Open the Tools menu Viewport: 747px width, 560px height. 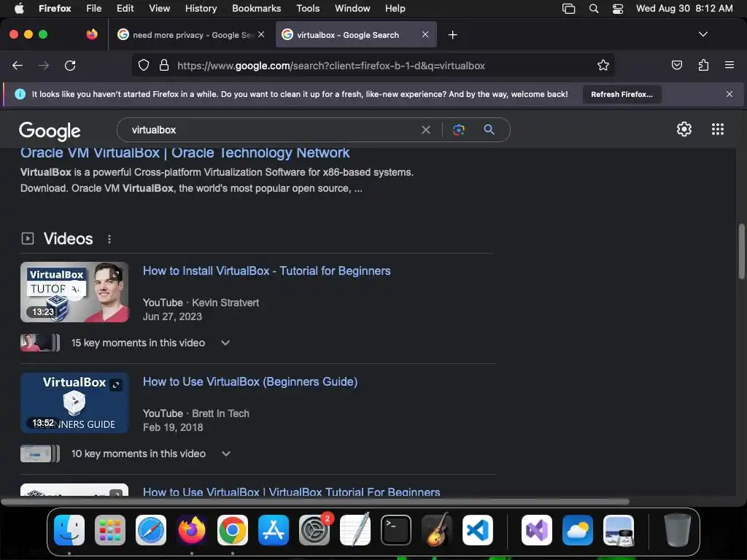click(x=309, y=9)
